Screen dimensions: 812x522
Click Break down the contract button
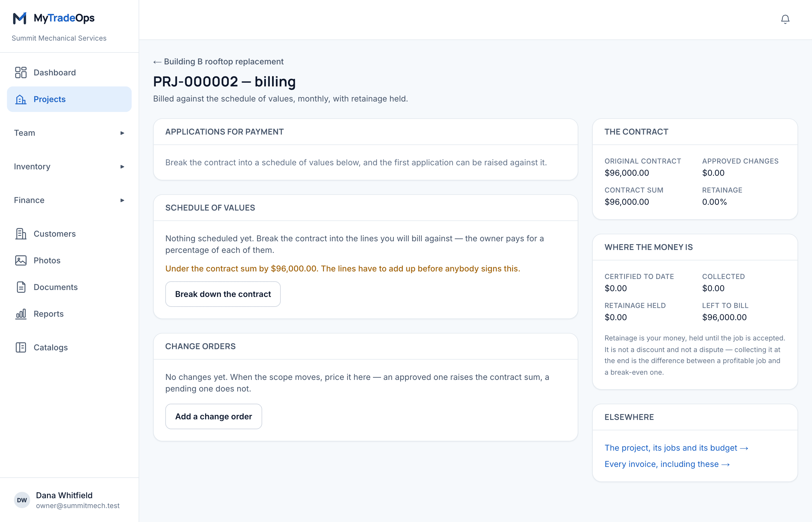(223, 294)
